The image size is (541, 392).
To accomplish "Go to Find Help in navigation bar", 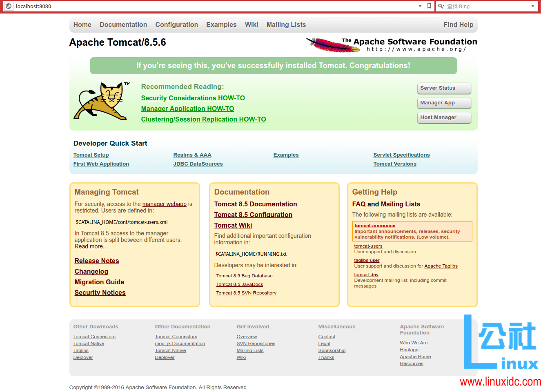I will click(x=458, y=25).
